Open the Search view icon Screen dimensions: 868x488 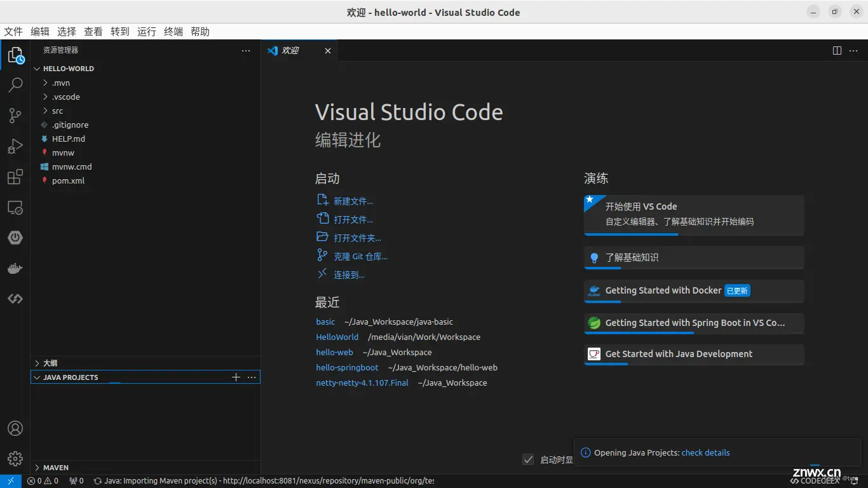[x=15, y=85]
